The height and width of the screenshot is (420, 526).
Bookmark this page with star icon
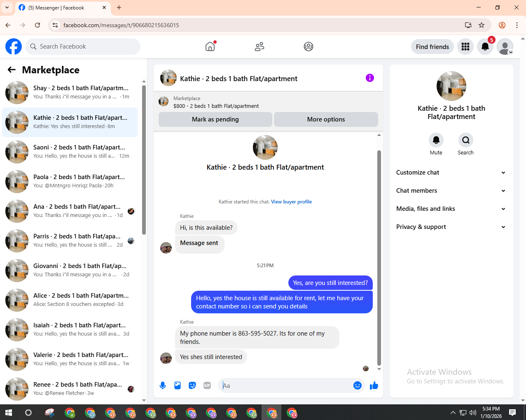tap(482, 25)
